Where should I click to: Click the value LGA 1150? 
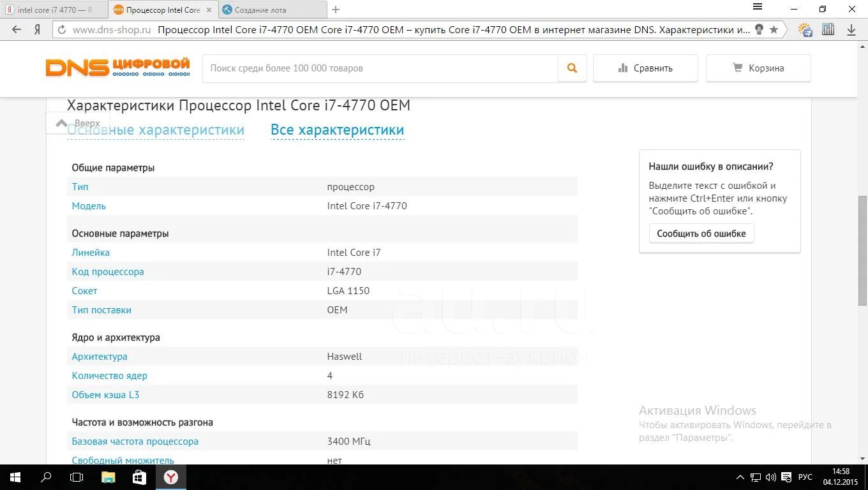click(348, 291)
